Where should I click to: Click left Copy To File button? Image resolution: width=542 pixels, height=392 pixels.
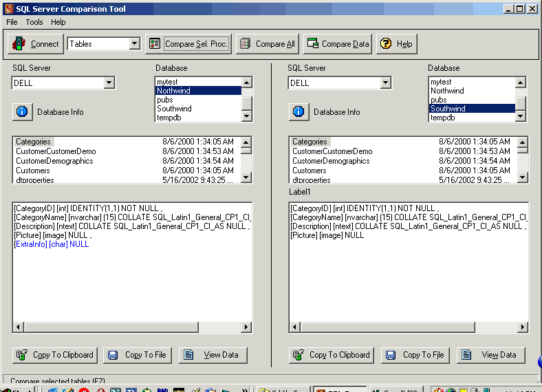(x=138, y=355)
